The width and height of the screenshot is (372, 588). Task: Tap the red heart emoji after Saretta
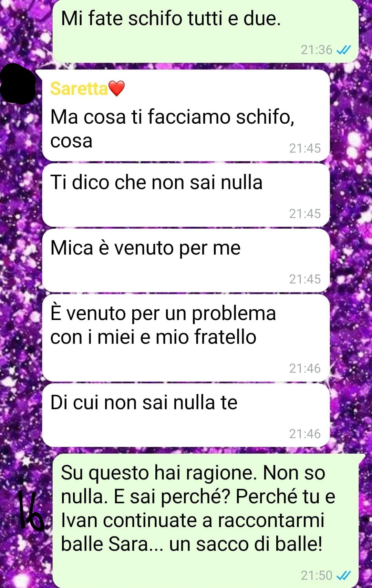click(x=116, y=89)
